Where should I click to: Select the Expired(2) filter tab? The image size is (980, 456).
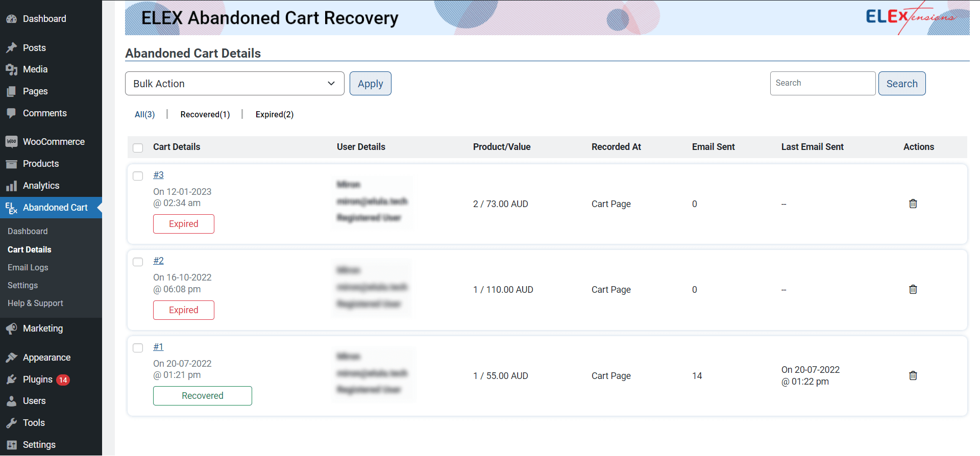click(x=275, y=114)
